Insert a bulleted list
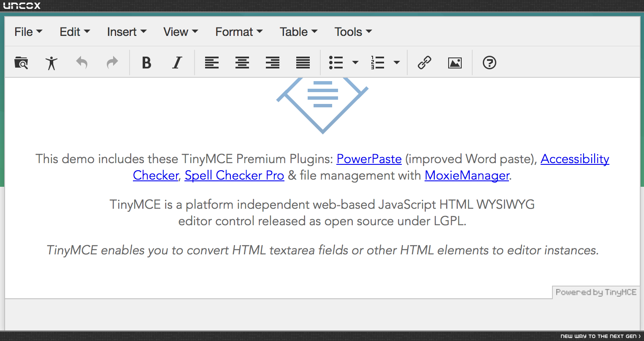The height and width of the screenshot is (341, 644). tap(336, 63)
